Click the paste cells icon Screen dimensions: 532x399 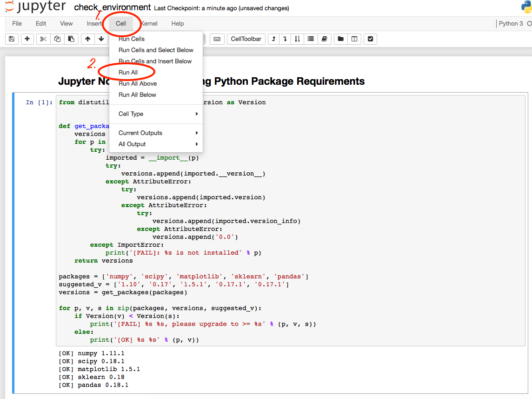tap(71, 39)
